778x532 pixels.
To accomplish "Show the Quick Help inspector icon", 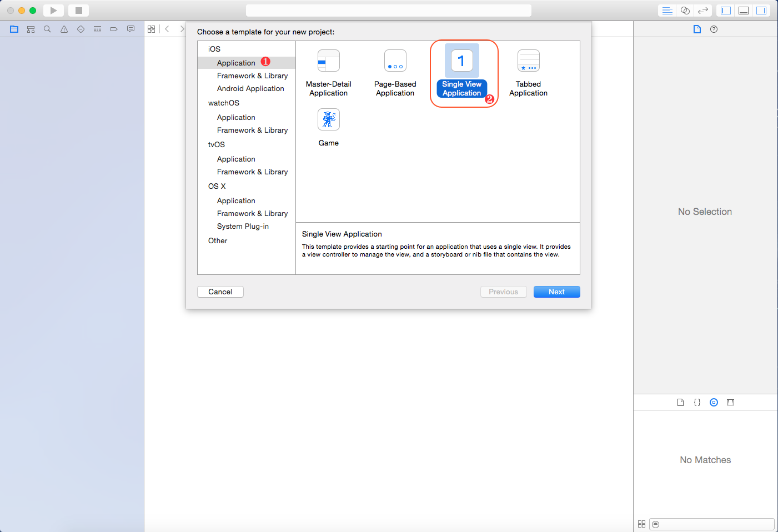I will pyautogui.click(x=714, y=29).
